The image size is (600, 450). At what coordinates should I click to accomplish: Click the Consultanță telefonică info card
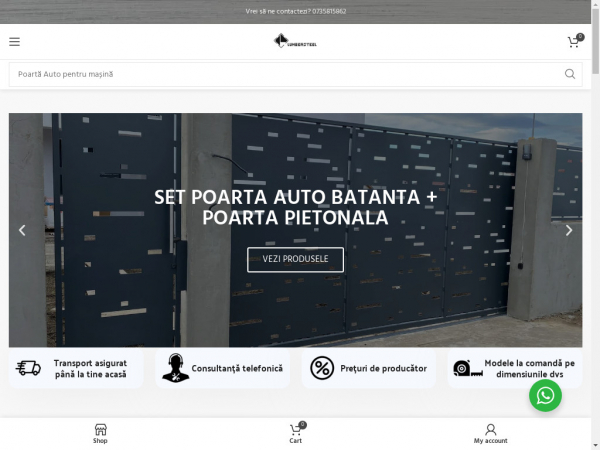click(222, 368)
